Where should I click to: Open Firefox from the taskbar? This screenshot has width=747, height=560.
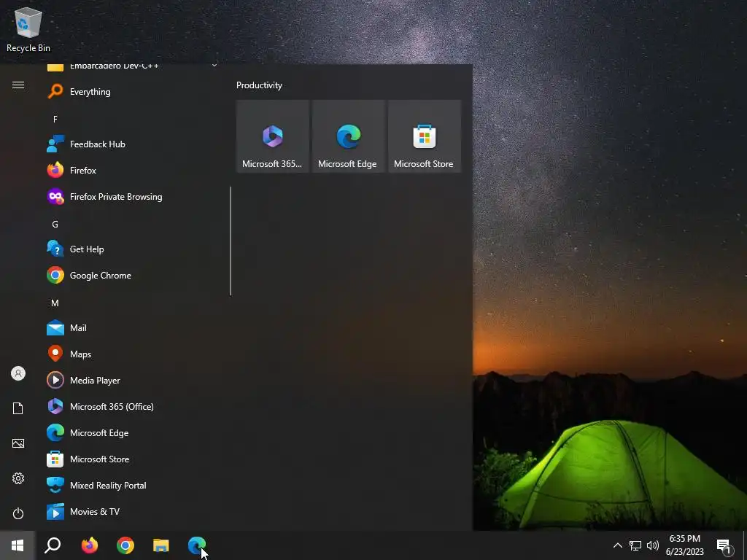coord(89,545)
